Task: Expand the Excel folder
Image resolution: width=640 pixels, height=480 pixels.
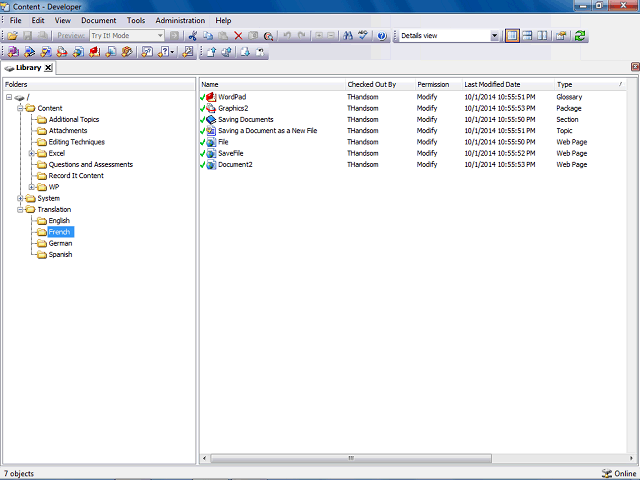Action: (x=31, y=153)
